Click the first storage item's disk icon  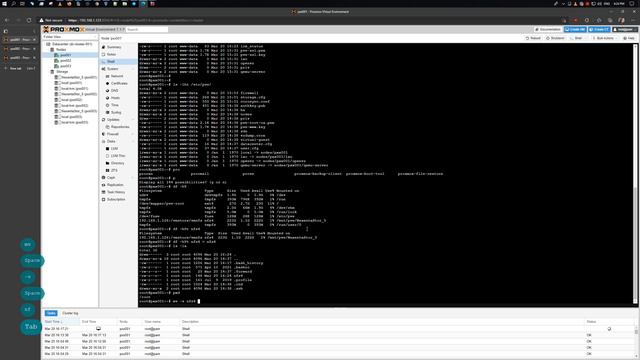pos(57,77)
